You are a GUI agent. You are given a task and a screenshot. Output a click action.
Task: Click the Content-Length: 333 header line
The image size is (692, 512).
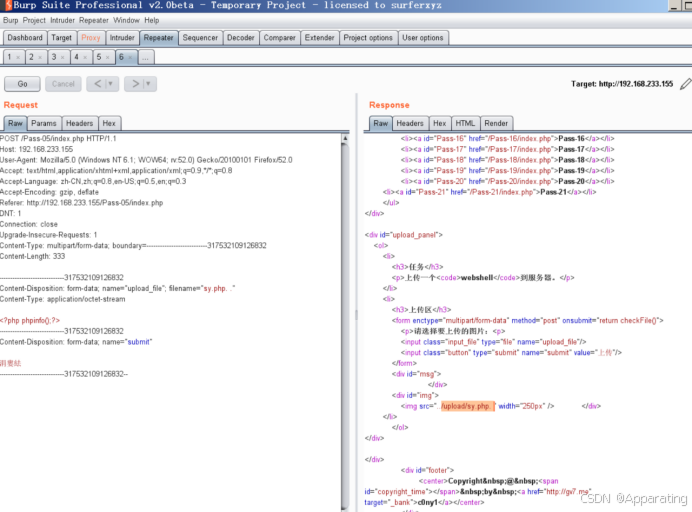tap(33, 256)
